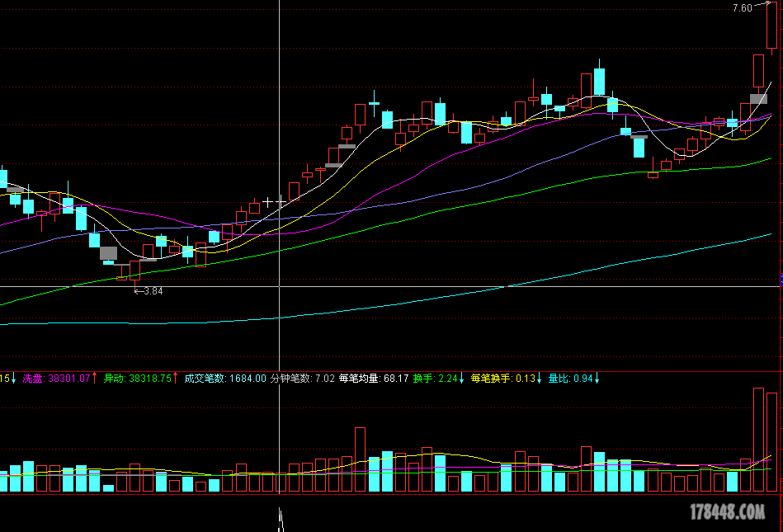
Task: Click the red up arrow after 洗盘 value
Action: (x=94, y=379)
